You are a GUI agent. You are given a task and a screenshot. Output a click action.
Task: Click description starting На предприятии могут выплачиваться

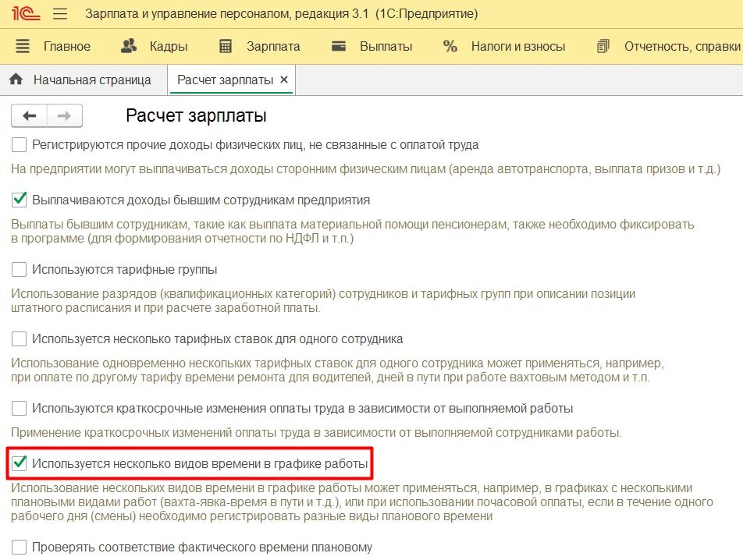[x=365, y=169]
